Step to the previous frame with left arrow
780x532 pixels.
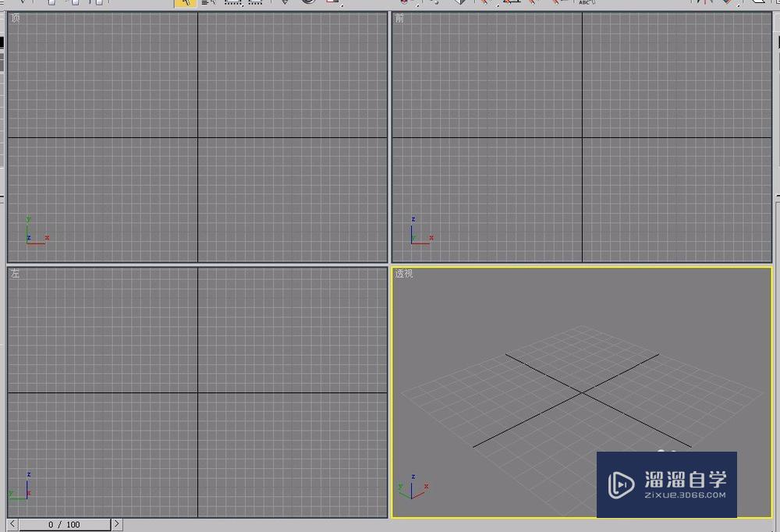click(13, 524)
